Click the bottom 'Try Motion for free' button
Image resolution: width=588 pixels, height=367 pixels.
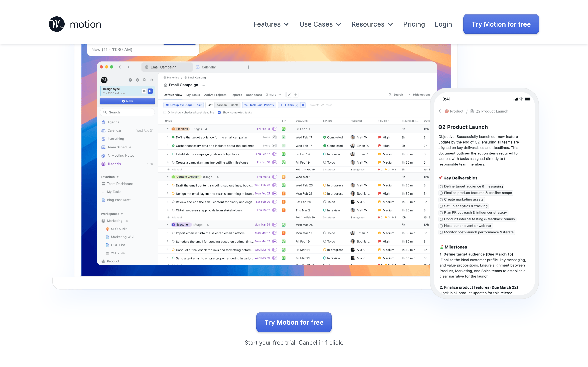[294, 322]
